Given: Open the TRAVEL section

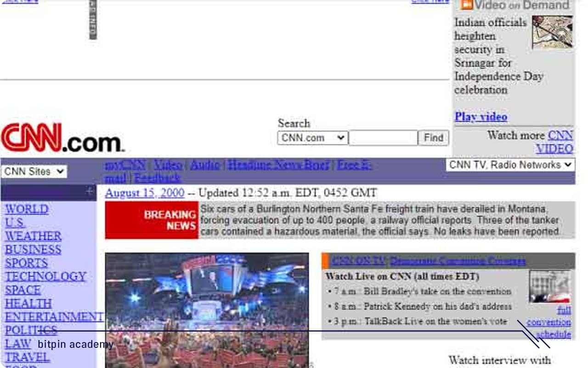Looking at the screenshot, I should 27,357.
